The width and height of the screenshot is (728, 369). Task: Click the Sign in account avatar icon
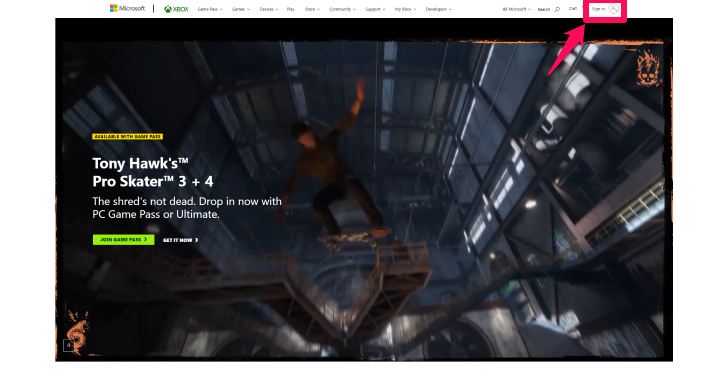[x=614, y=9]
